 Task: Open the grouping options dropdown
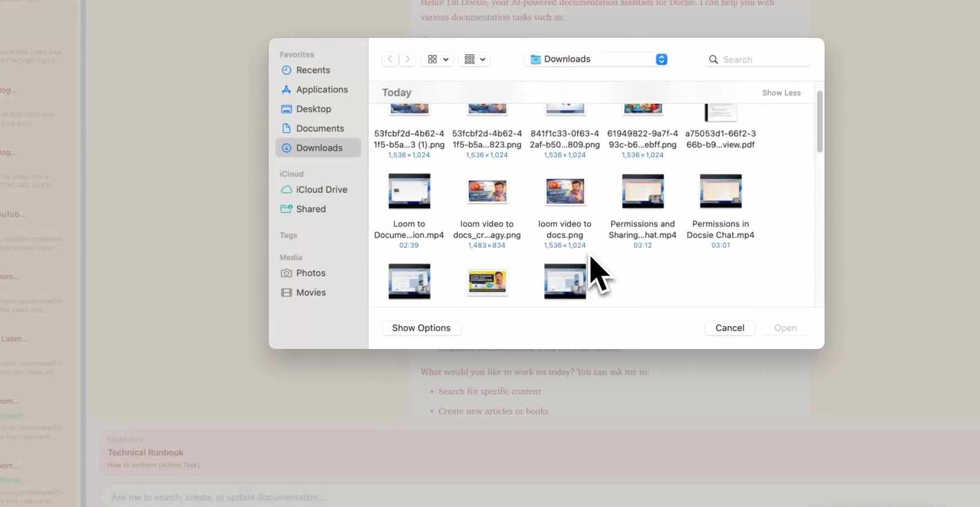pos(475,59)
